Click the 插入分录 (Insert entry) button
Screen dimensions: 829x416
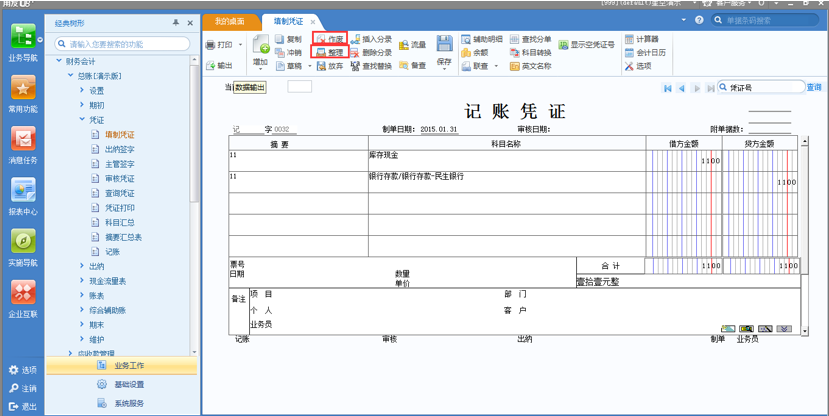tap(371, 39)
